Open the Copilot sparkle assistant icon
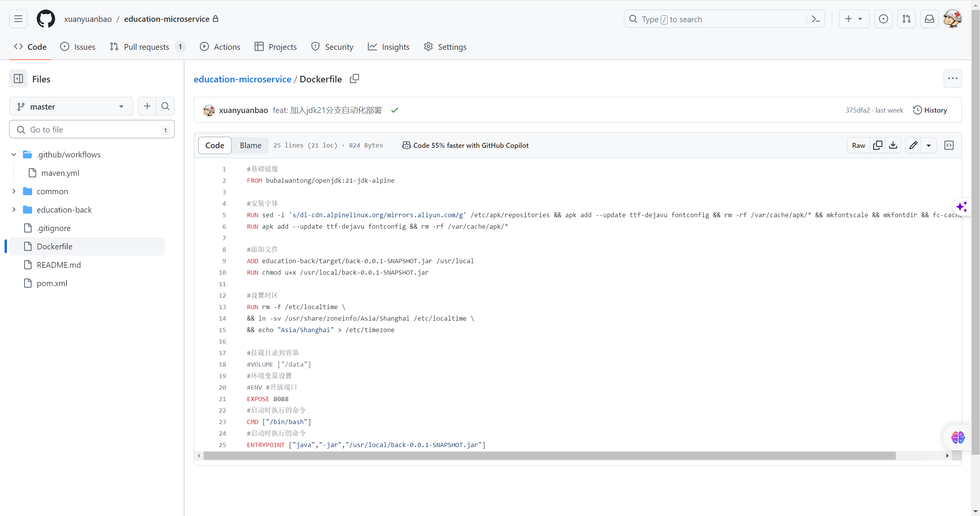980x516 pixels. click(x=961, y=207)
